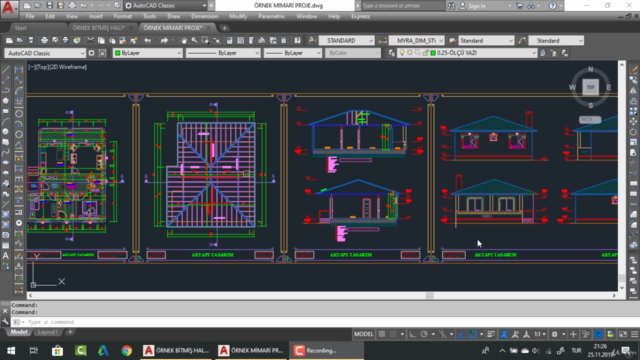Switch to the Layout1 tab

pos(47,332)
